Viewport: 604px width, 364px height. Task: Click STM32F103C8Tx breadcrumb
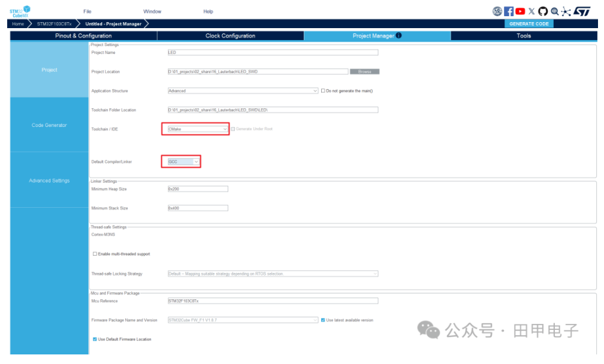click(55, 24)
